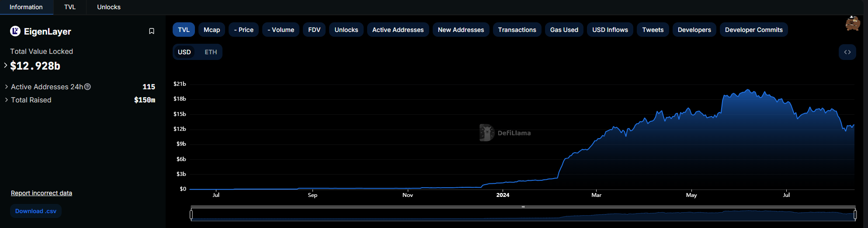
Task: Click the EigenLayer protocol title
Action: 47,32
